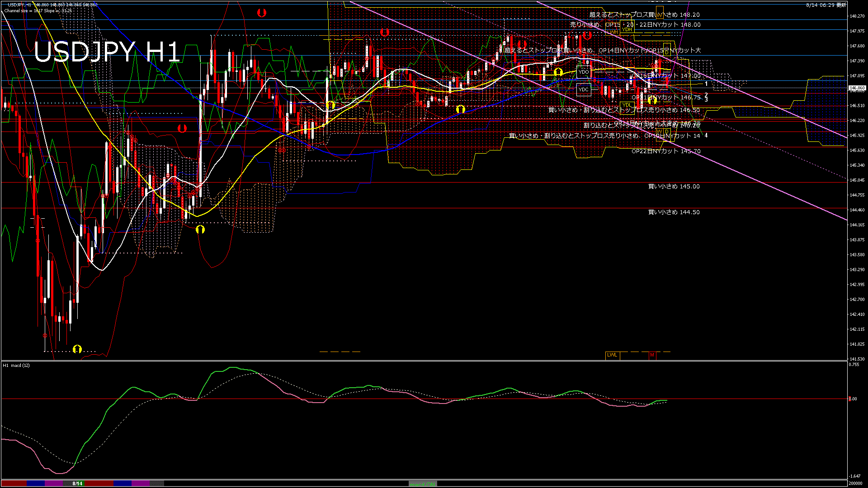Click the USDJPY H1 chart title
The height and width of the screenshot is (488, 868).
(107, 52)
